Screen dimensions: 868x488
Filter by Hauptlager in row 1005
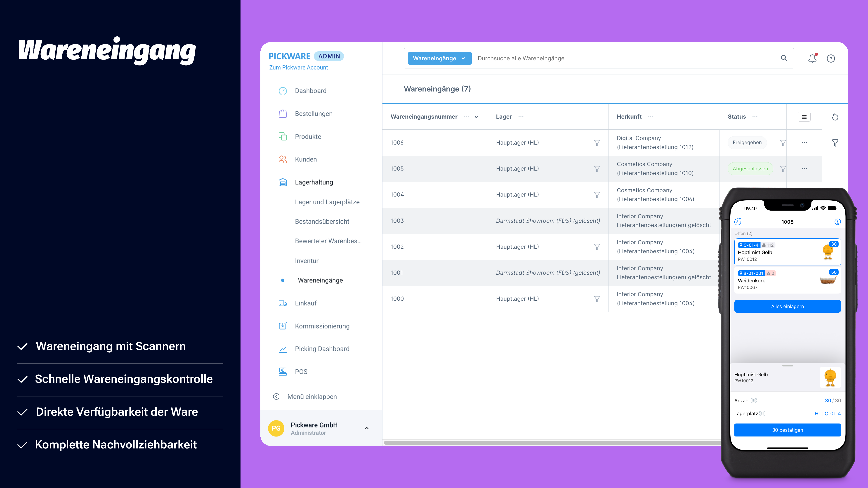coord(597,169)
